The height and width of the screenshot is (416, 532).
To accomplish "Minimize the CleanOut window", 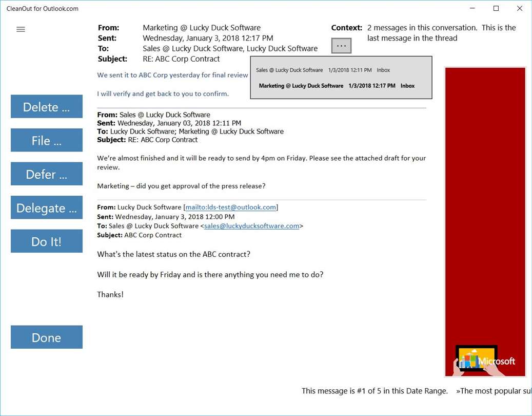I will [472, 9].
